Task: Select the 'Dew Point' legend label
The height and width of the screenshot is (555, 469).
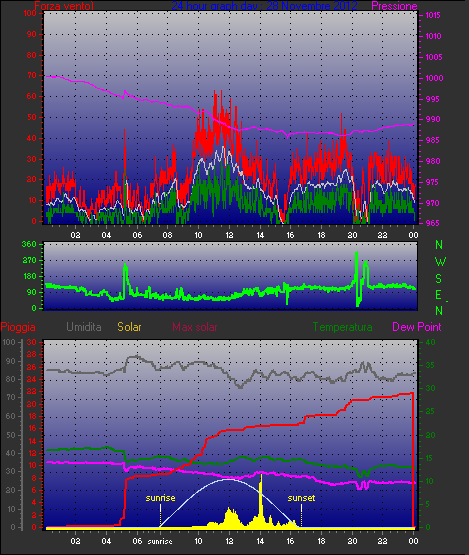Action: point(417,327)
